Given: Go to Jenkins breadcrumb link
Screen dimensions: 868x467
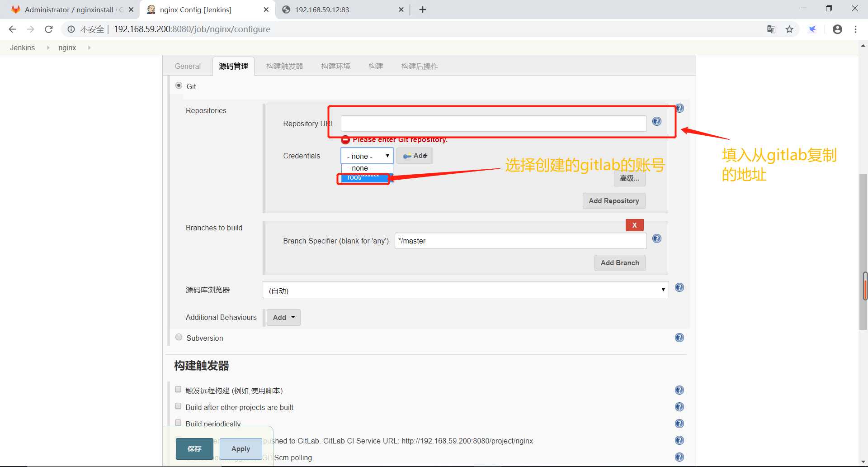Looking at the screenshot, I should pyautogui.click(x=22, y=48).
